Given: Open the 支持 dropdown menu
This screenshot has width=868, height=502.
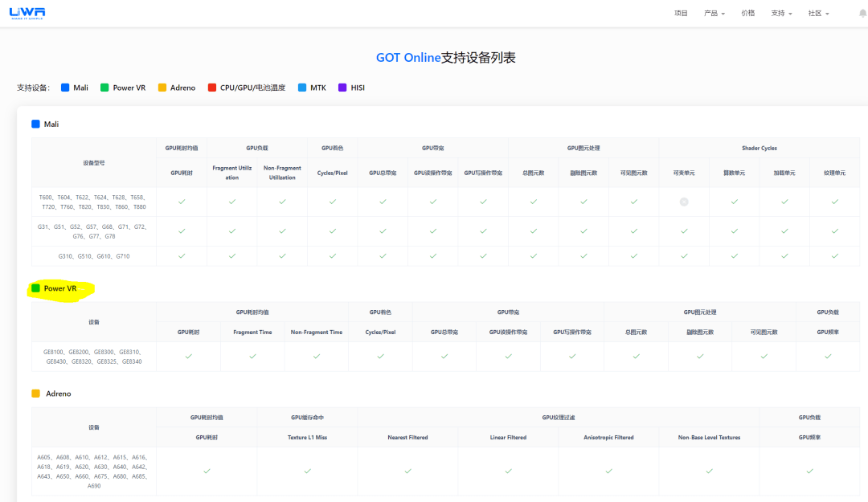Looking at the screenshot, I should (x=780, y=13).
